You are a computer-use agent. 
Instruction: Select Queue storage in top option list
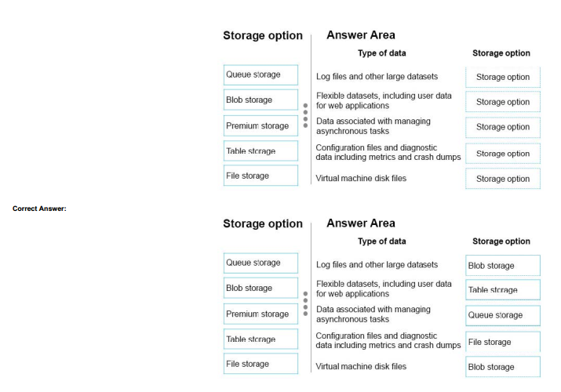coord(260,74)
